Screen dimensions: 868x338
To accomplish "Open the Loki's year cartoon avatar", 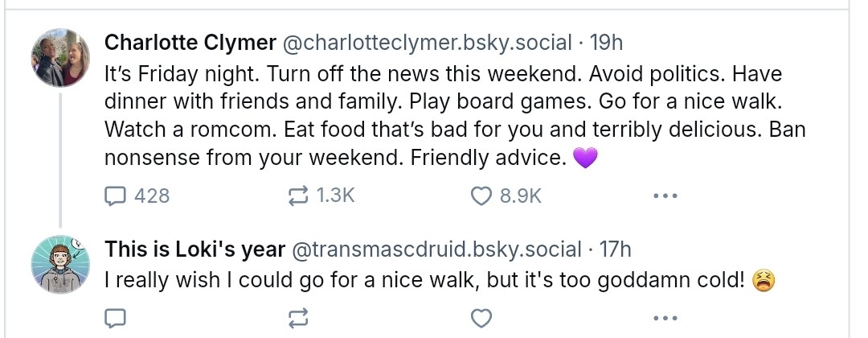I will click(61, 266).
